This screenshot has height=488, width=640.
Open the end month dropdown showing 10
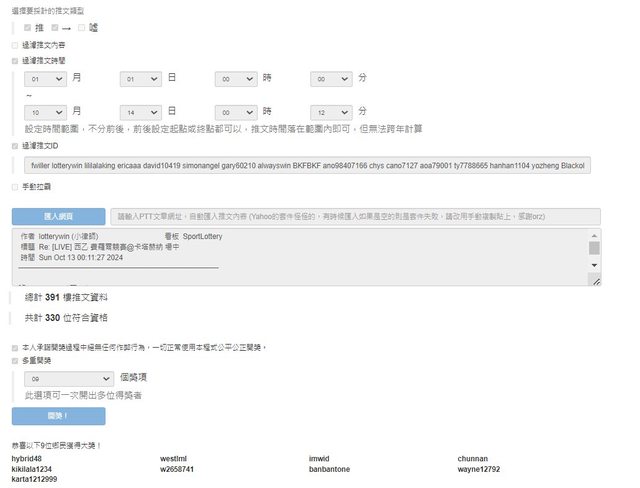46,111
